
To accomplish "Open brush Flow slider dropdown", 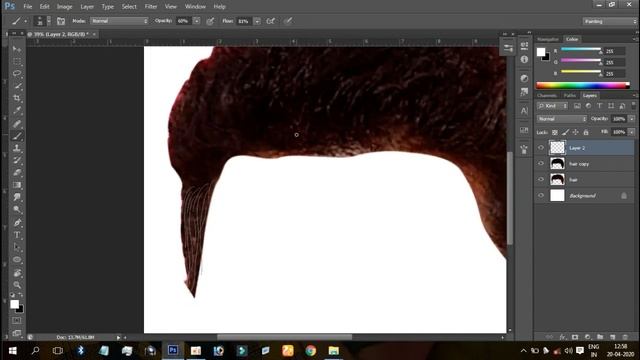I will pos(257,21).
